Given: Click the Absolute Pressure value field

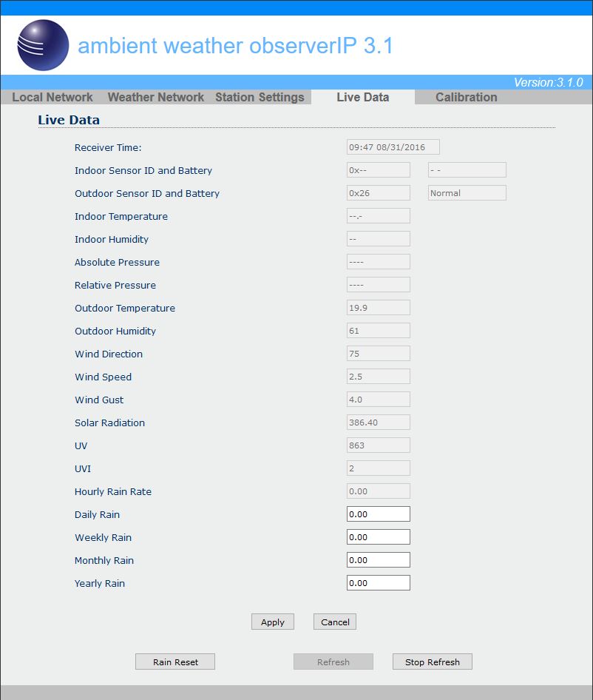Looking at the screenshot, I should (379, 262).
